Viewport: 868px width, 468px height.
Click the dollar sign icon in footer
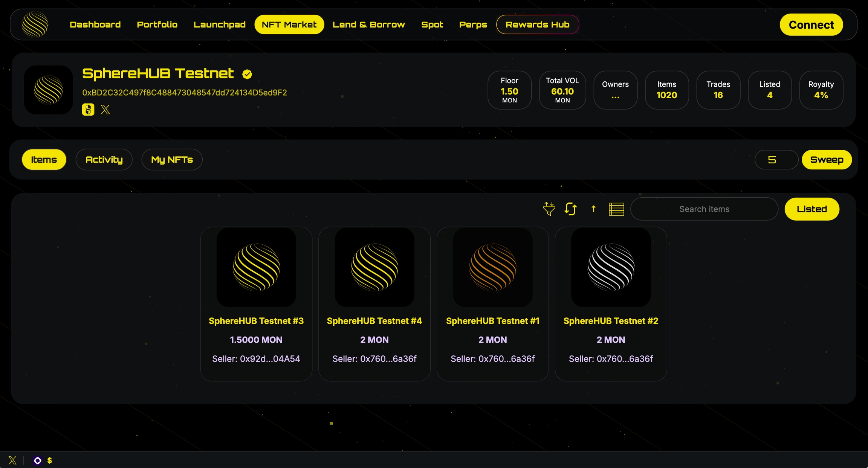pyautogui.click(x=50, y=460)
